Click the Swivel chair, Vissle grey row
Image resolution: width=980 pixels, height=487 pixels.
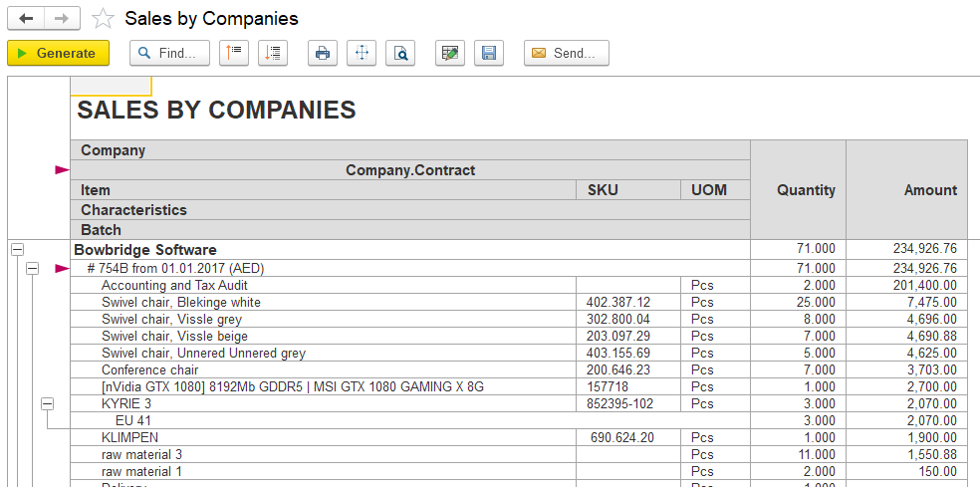[x=519, y=320]
